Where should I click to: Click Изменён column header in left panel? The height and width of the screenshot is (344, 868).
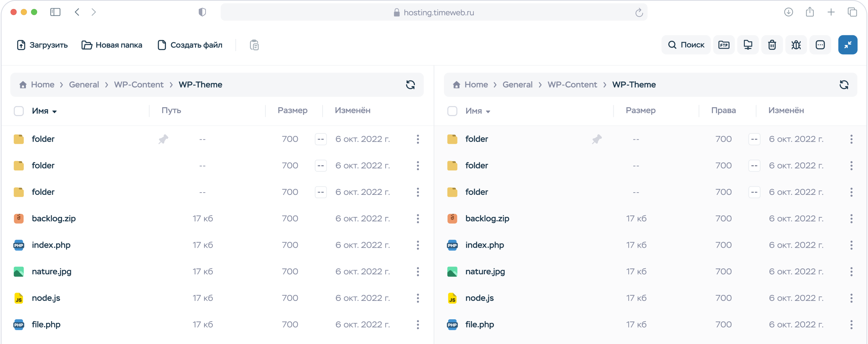352,110
